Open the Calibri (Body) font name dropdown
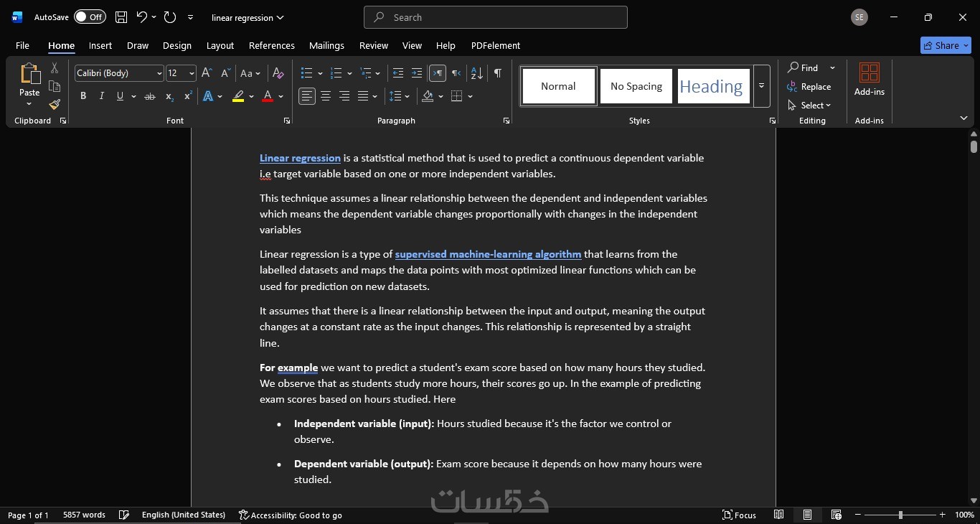The width and height of the screenshot is (980, 524). [159, 73]
